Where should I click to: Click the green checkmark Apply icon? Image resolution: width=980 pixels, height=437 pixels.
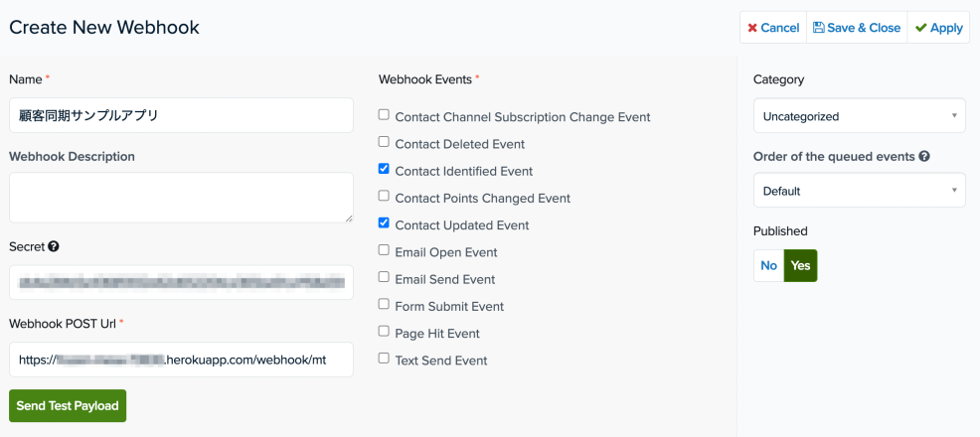920,28
